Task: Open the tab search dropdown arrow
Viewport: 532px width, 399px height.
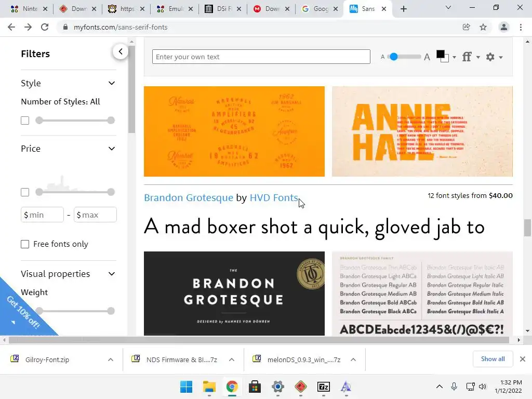Action: (x=448, y=7)
